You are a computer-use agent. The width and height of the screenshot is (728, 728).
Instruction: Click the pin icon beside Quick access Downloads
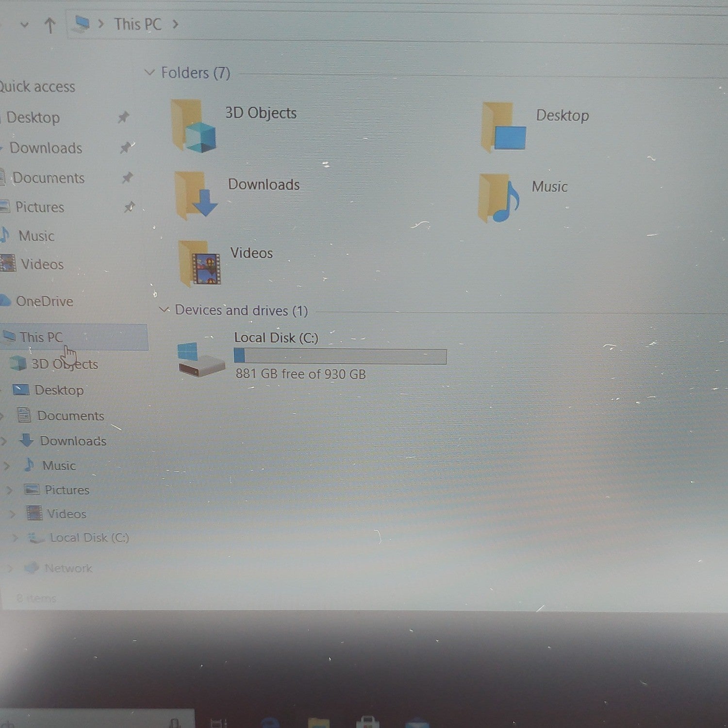coord(126,147)
